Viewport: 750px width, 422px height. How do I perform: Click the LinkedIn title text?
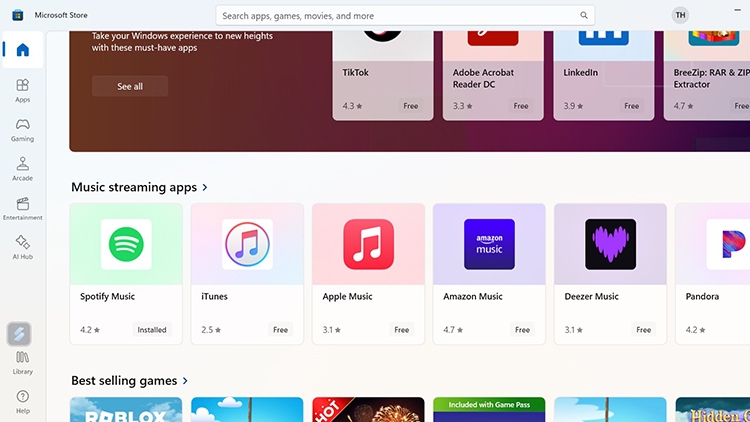click(x=580, y=73)
